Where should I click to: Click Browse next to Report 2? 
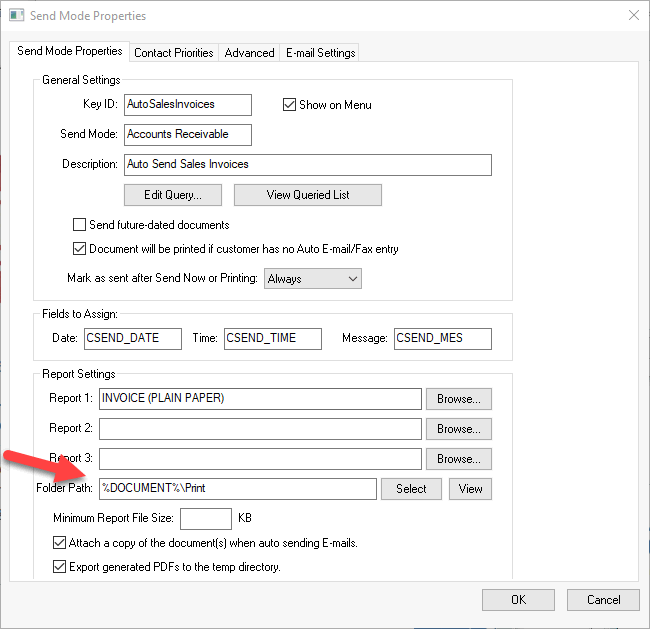(x=459, y=429)
